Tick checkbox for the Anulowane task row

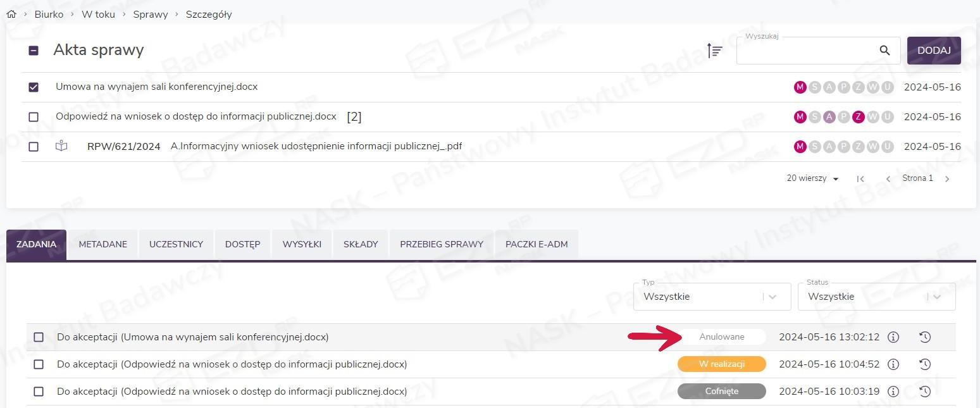pyautogui.click(x=39, y=337)
